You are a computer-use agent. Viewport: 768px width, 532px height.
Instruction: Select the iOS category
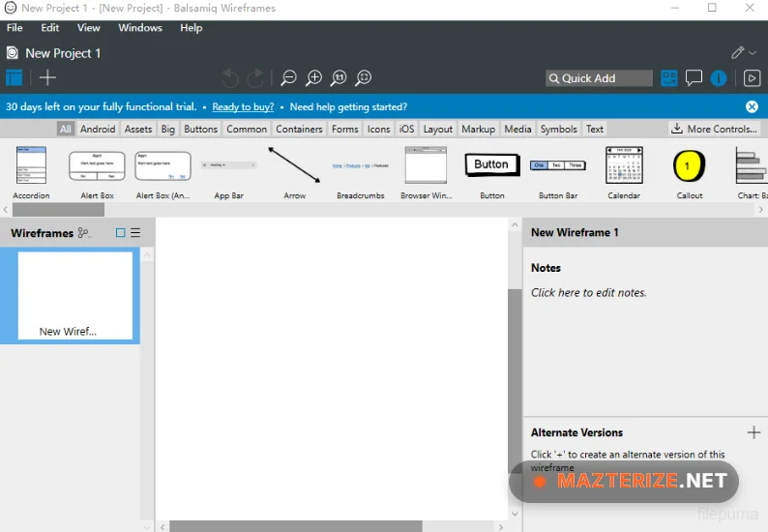[406, 129]
